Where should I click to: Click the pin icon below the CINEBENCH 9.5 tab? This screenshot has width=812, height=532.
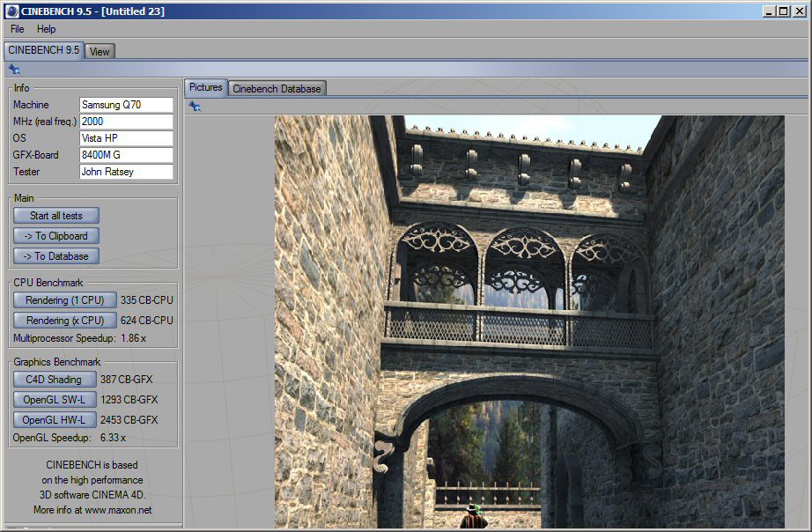[x=14, y=70]
